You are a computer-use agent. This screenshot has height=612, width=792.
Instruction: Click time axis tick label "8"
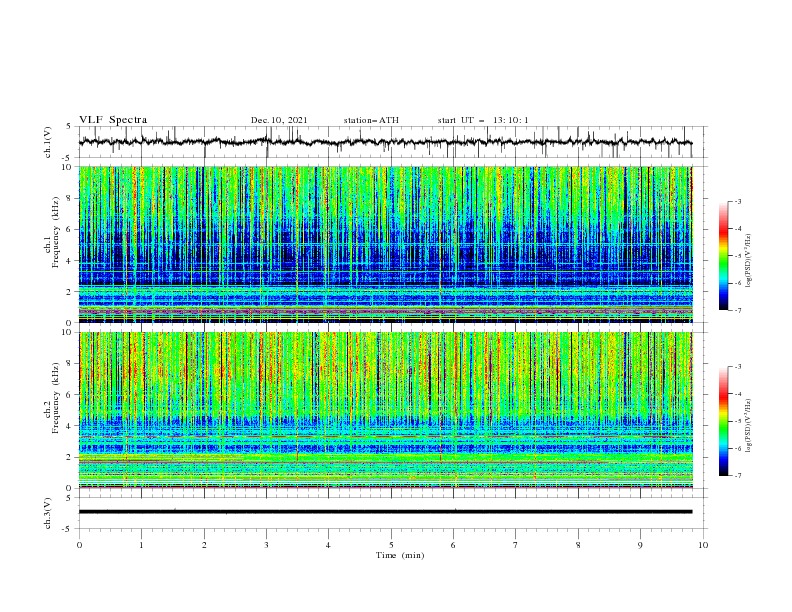(x=578, y=545)
